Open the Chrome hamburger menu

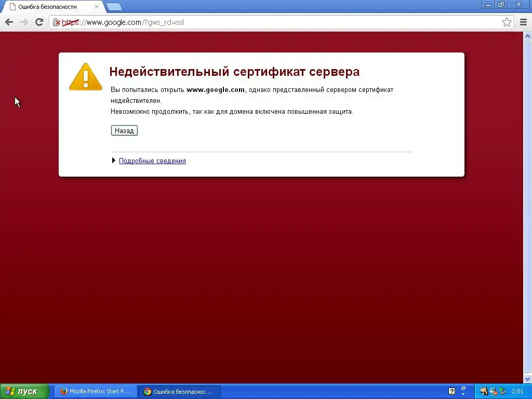tap(523, 22)
